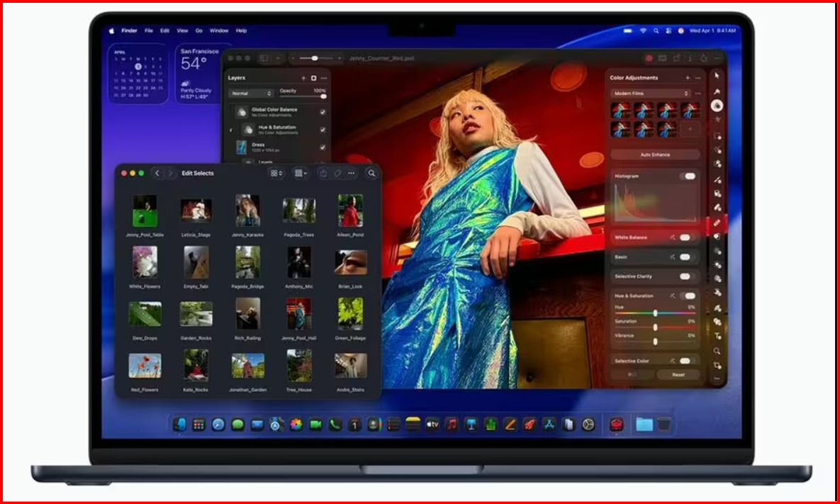Click the Auto Enhance button
The width and height of the screenshot is (840, 504).
[x=654, y=155]
